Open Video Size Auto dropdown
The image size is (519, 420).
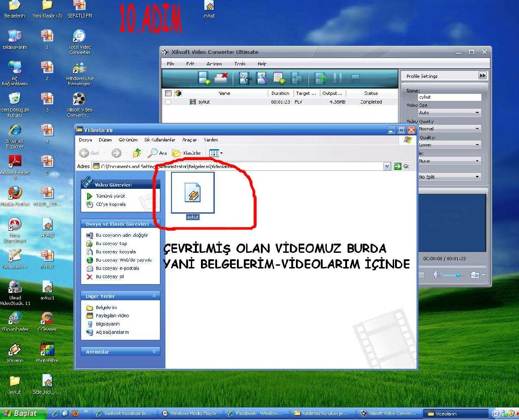(x=449, y=113)
